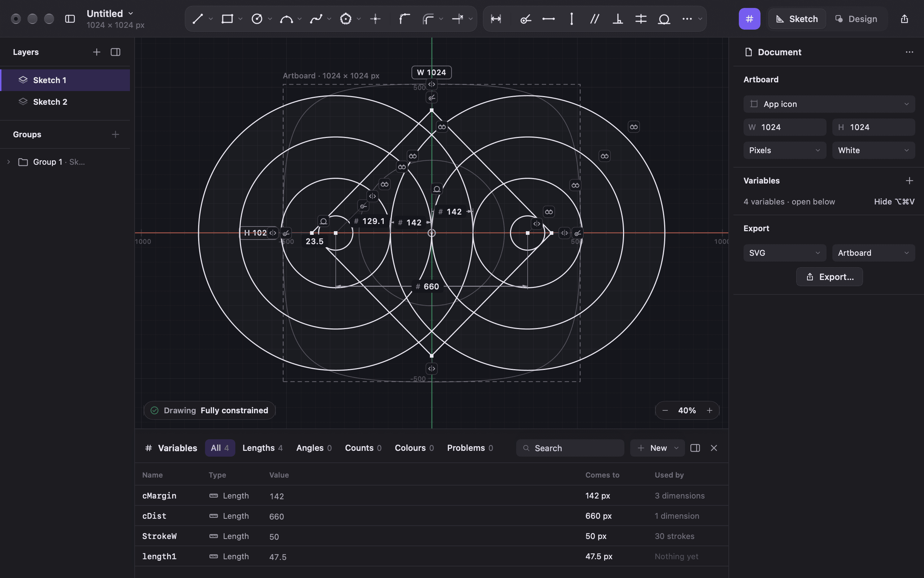924x578 pixels.
Task: Apply the vertical constraint
Action: pos(572,19)
